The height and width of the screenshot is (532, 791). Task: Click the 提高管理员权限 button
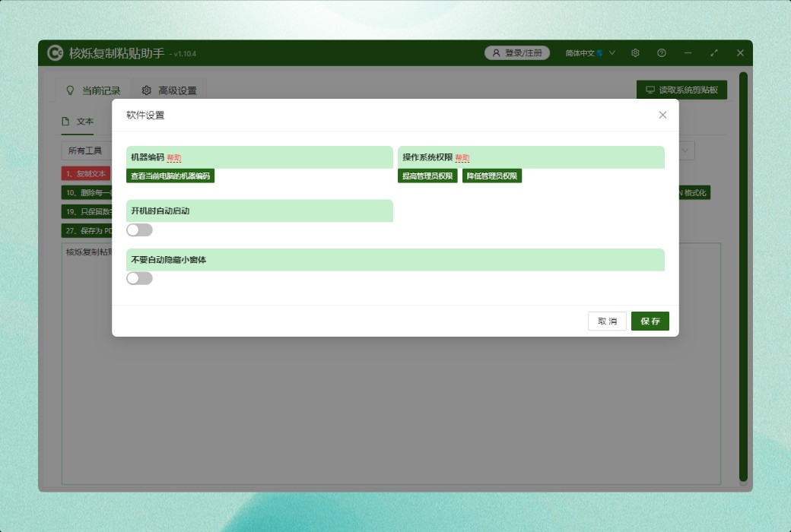(427, 176)
